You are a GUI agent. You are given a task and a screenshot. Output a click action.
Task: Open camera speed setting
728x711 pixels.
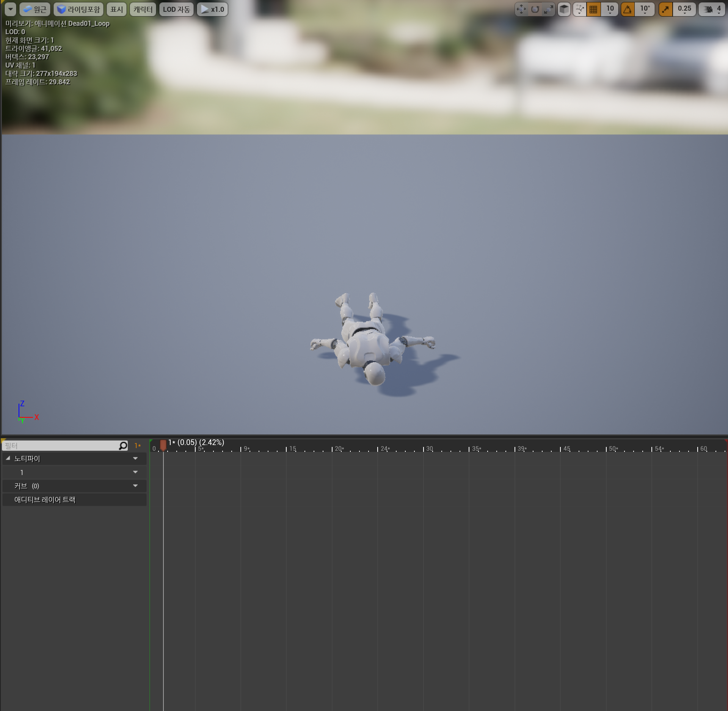[x=712, y=9]
